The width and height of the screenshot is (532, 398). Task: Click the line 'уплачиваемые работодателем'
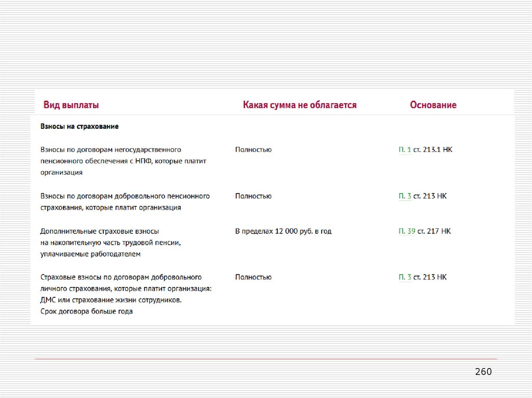[90, 254]
